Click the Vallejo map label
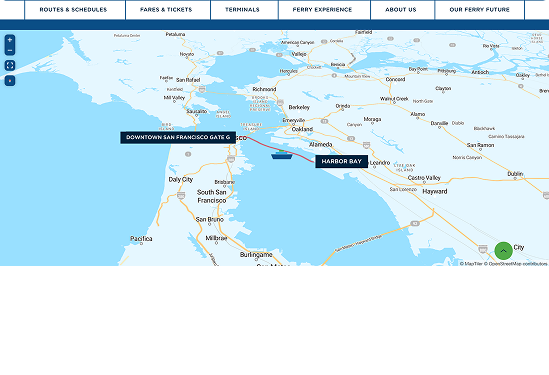This screenshot has height=375, width=549. 299,54
